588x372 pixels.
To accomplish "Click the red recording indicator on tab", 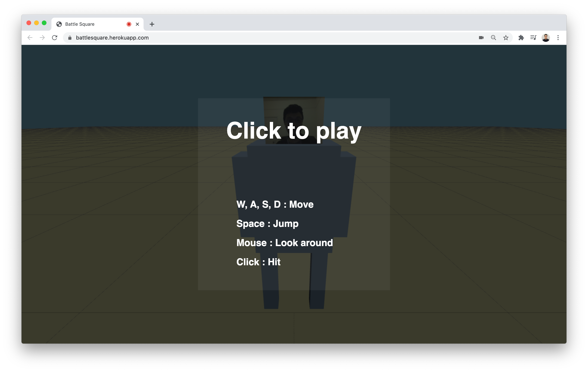I will [x=129, y=24].
